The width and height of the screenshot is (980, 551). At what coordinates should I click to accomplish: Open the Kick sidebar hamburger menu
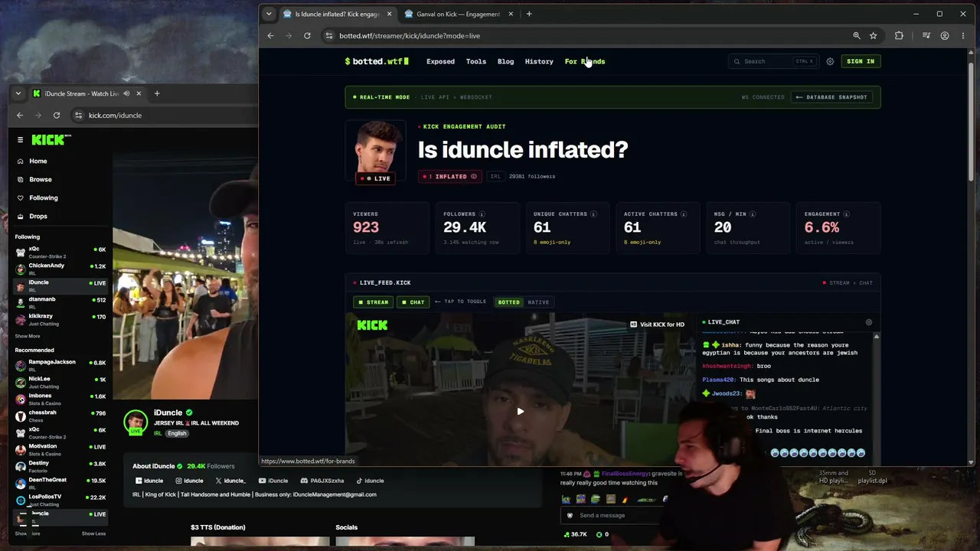click(21, 140)
